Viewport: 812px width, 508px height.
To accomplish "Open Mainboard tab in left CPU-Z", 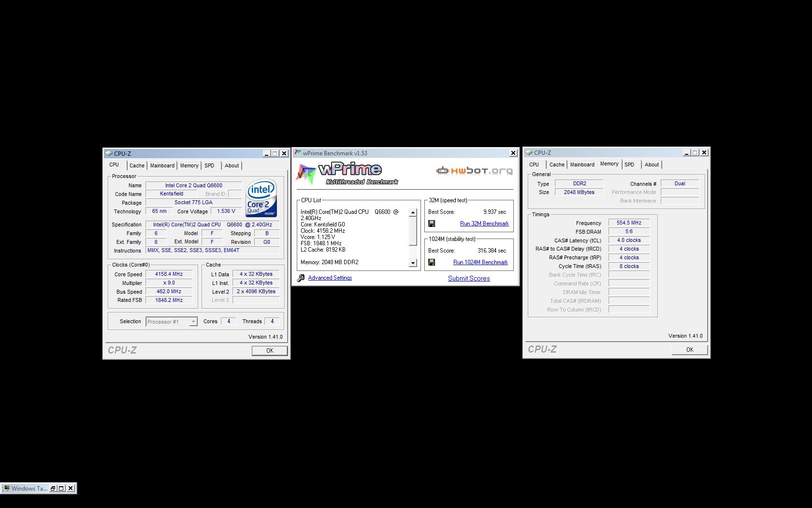I will tap(162, 165).
